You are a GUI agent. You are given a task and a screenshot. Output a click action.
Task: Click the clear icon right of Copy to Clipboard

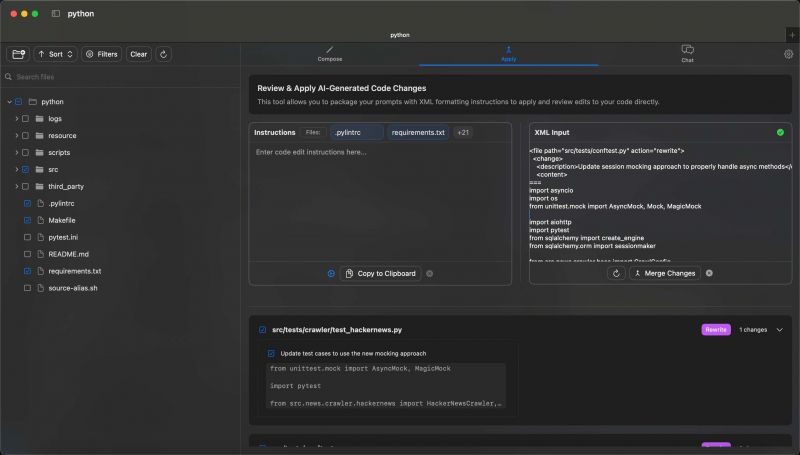430,274
